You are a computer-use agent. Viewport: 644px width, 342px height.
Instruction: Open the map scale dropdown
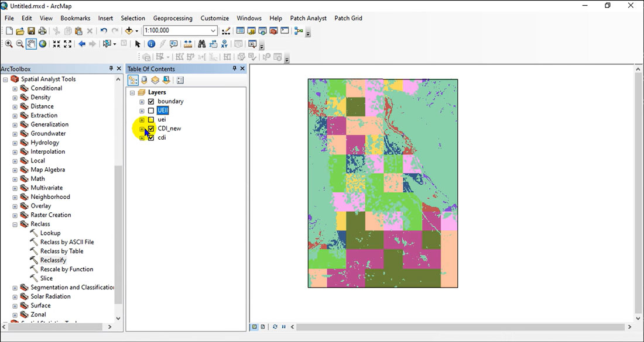point(213,31)
